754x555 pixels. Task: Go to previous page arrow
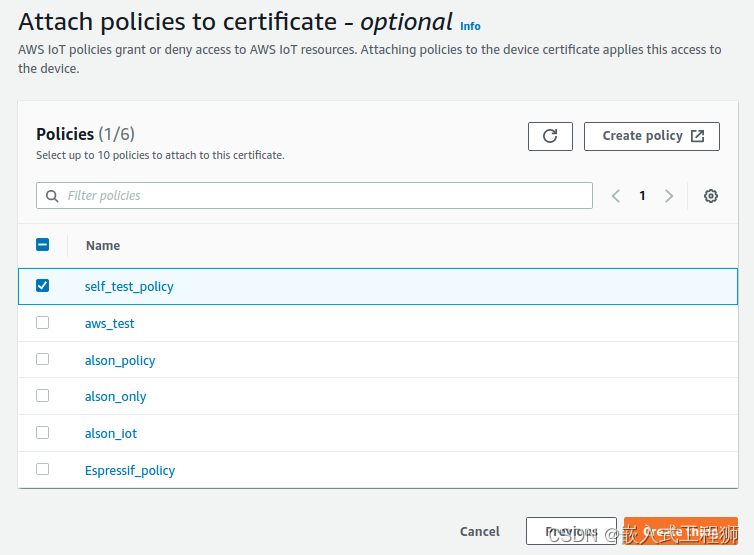tap(616, 196)
